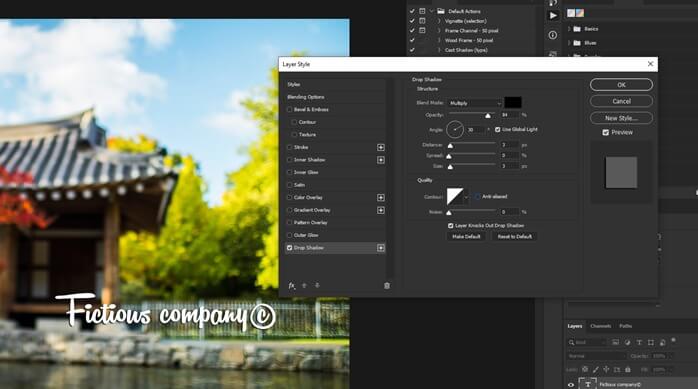Filter layers by shape layers icon
Viewport: 698px width, 389px height.
point(651,342)
